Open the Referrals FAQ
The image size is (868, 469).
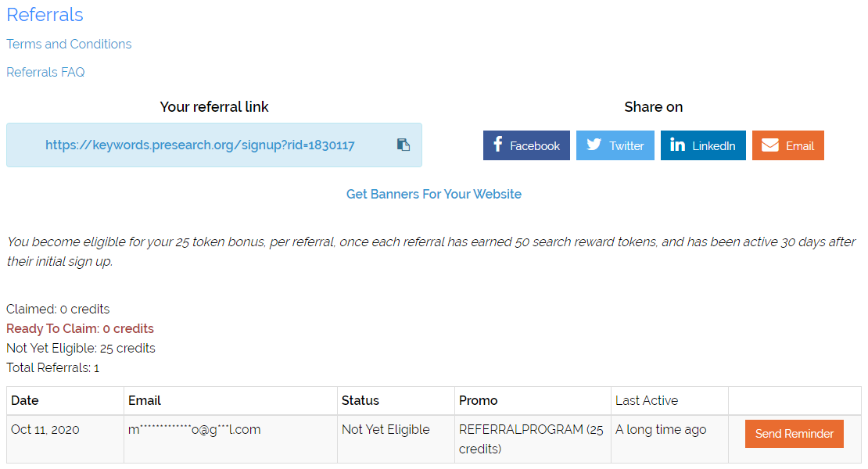coord(45,71)
